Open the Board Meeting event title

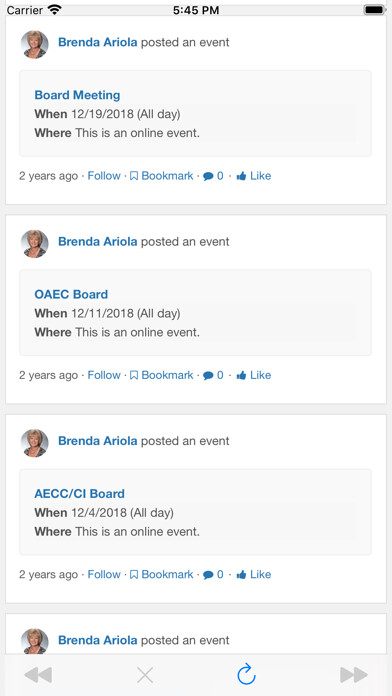(x=77, y=95)
